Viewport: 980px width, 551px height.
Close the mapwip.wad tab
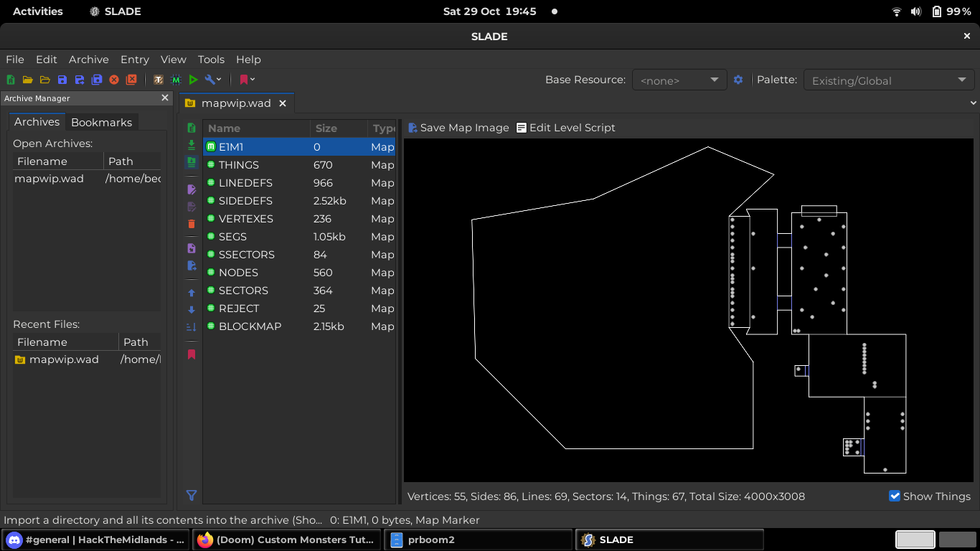283,103
